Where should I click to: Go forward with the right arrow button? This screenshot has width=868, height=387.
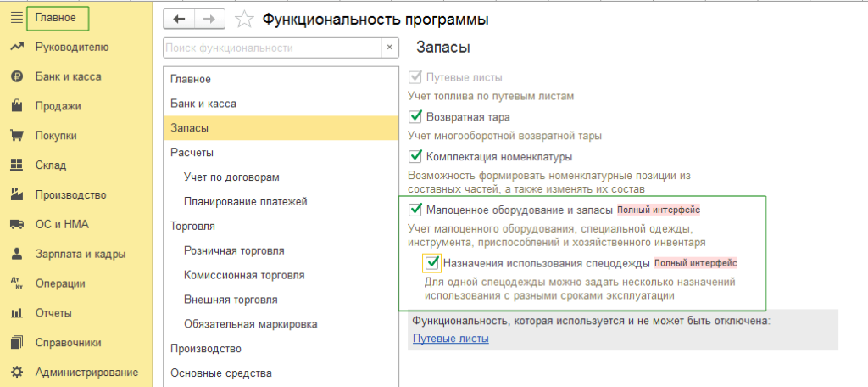(x=210, y=20)
